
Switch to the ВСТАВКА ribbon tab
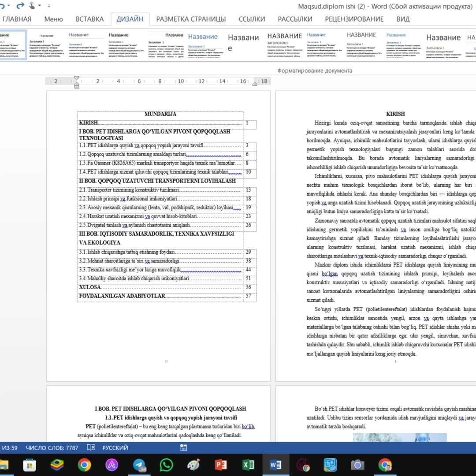tap(89, 19)
